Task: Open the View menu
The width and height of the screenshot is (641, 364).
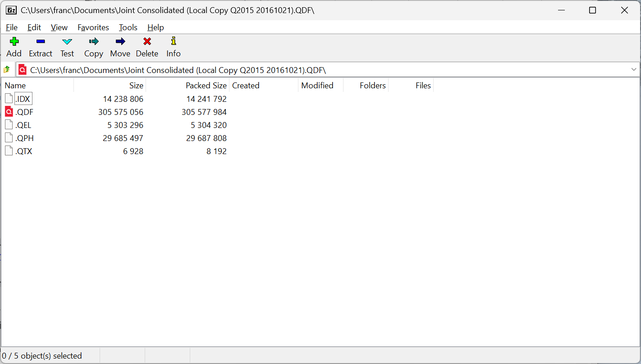Action: 59,27
